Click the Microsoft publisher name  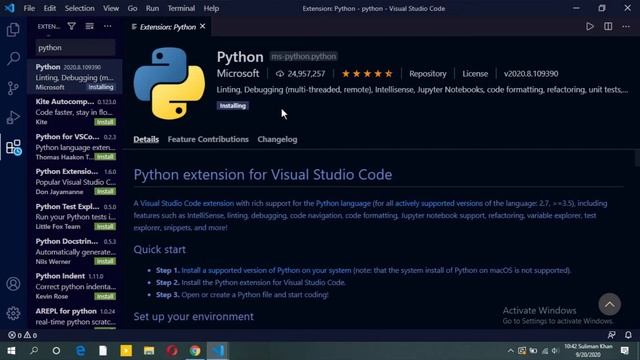pyautogui.click(x=238, y=73)
